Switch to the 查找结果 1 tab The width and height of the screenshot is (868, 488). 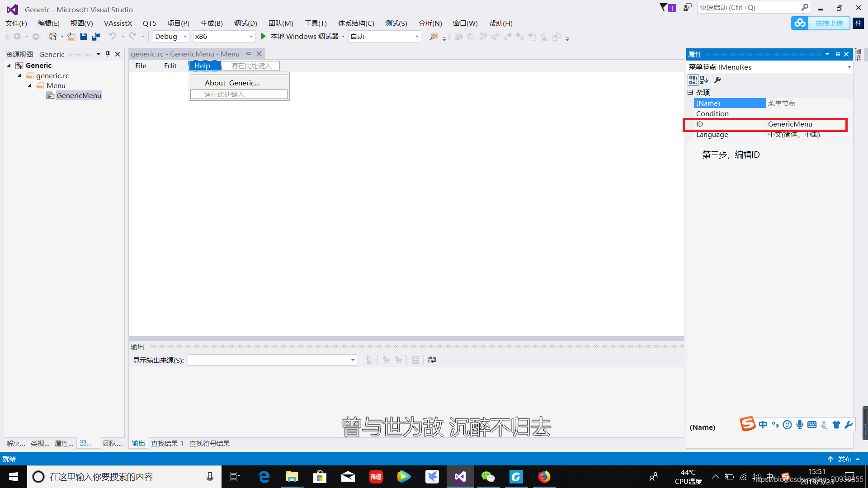click(167, 443)
